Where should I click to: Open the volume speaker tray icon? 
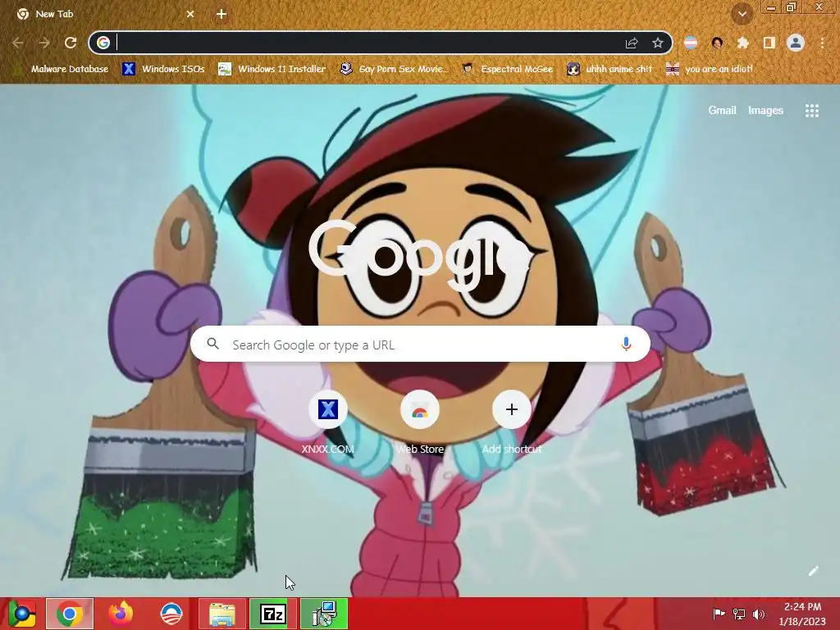[x=759, y=614]
